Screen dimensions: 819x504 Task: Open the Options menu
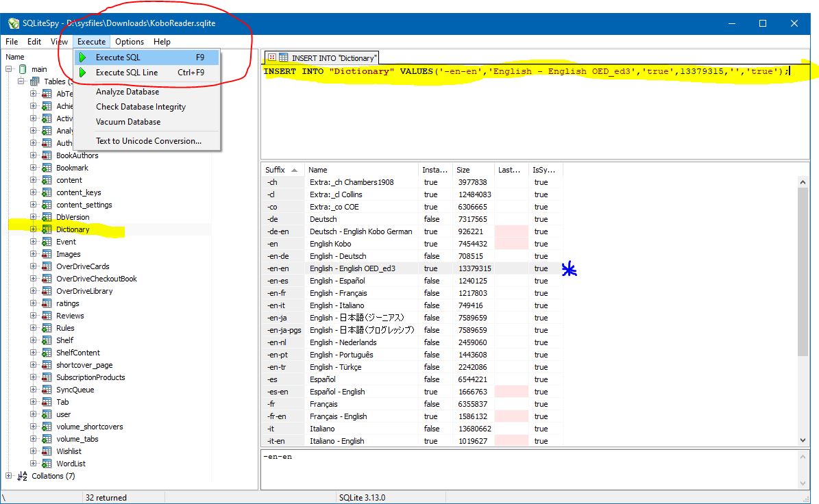(x=130, y=42)
